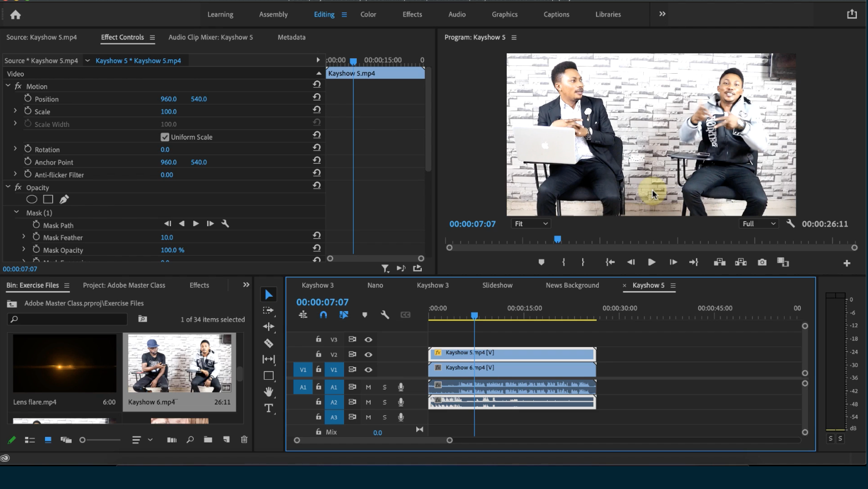868x489 pixels.
Task: Show more workspaces overflow chevron
Action: (662, 14)
